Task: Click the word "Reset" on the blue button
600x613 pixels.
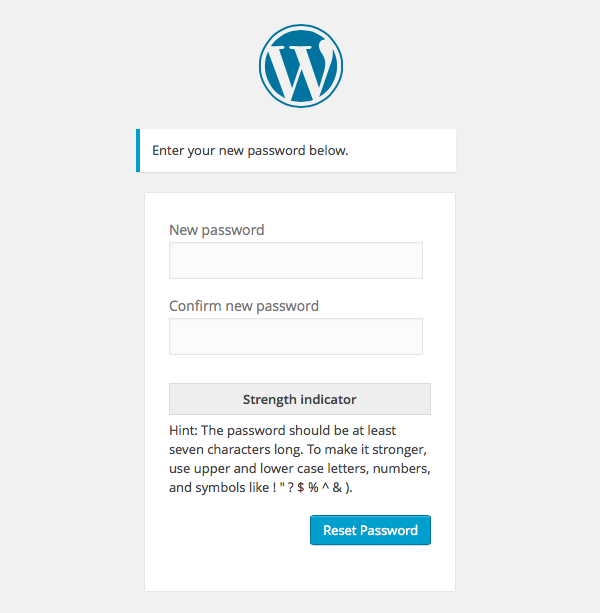Action: coord(338,530)
